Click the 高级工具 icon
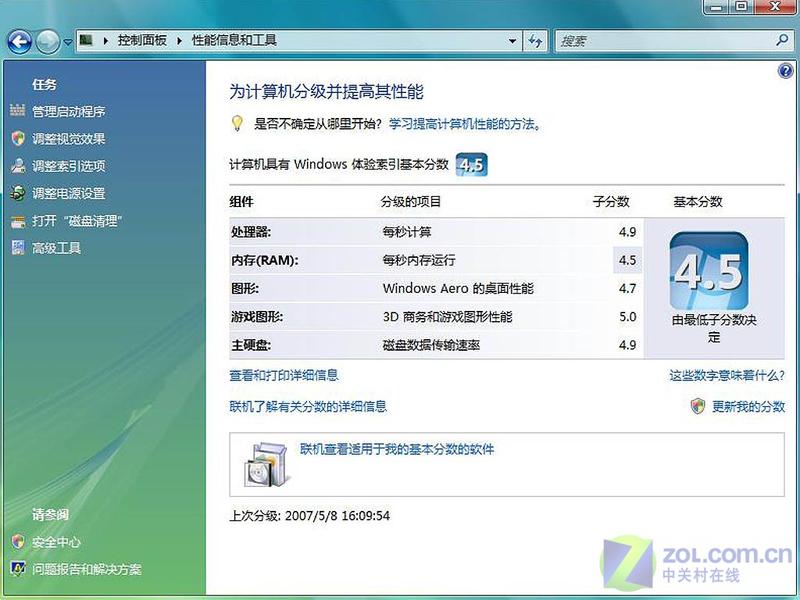The image size is (800, 600). [x=18, y=248]
